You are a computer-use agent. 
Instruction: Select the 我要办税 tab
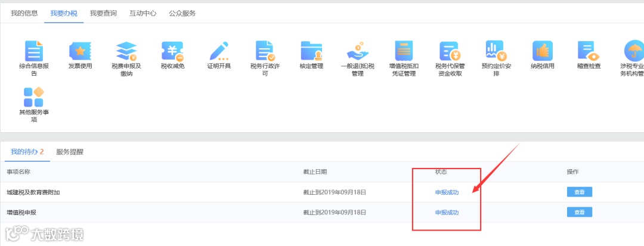(64, 13)
